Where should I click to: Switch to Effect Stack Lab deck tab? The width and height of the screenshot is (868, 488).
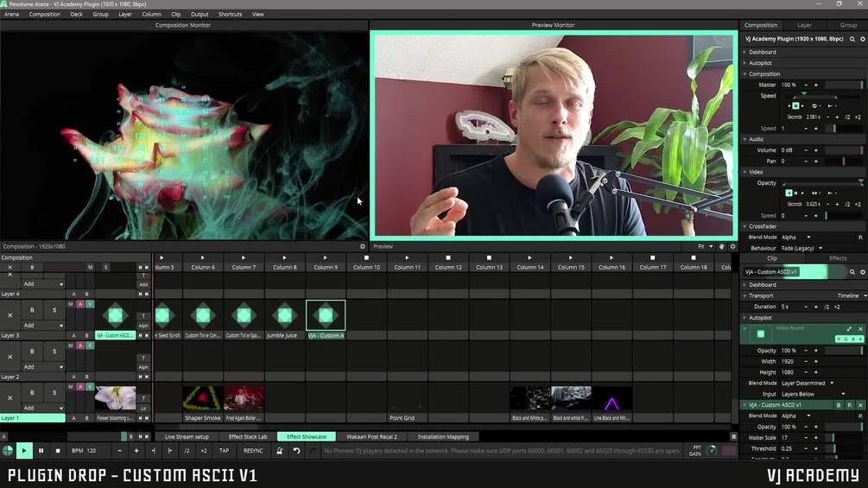click(x=248, y=437)
